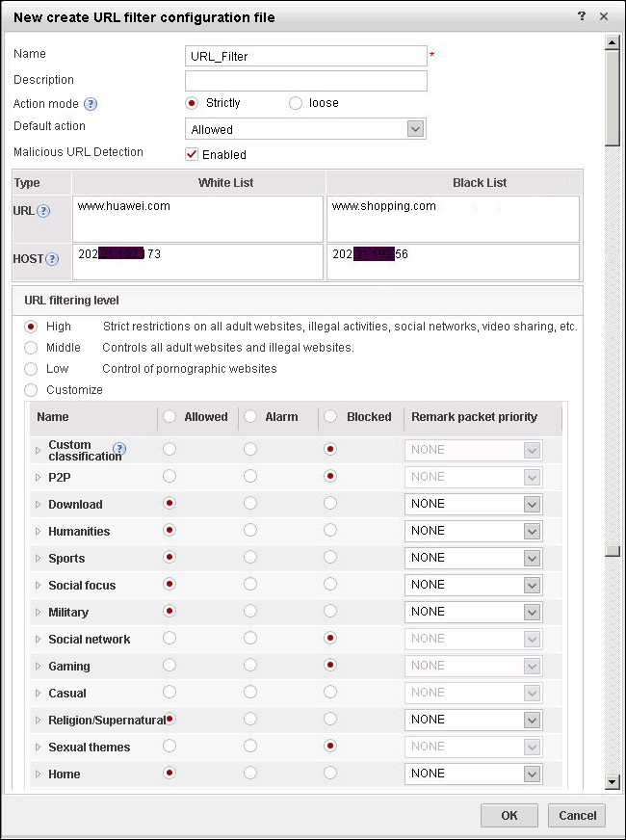Click the URL filtering level heading

point(72,301)
